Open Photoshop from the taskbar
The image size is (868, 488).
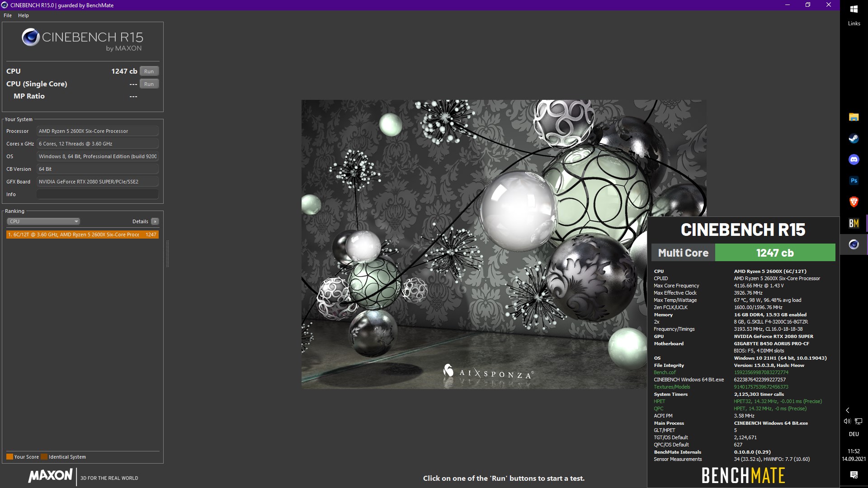[x=854, y=181]
